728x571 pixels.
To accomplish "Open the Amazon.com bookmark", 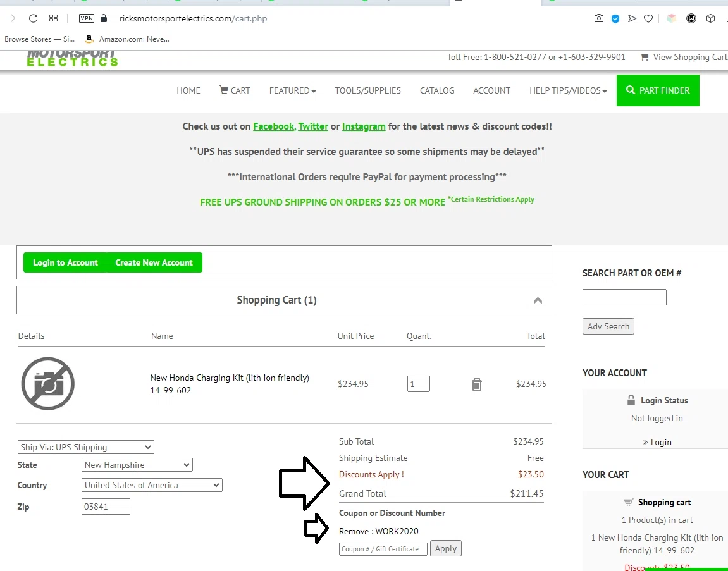I will point(127,39).
